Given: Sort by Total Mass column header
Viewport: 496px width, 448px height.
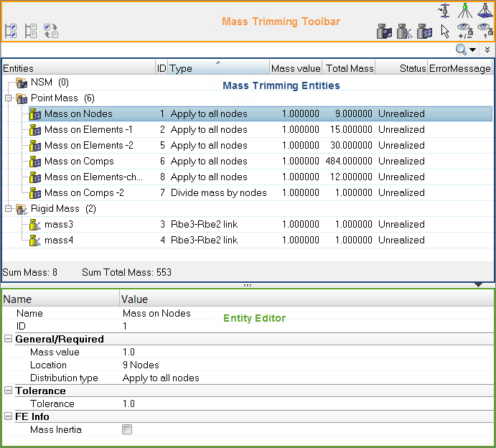Looking at the screenshot, I should click(349, 69).
